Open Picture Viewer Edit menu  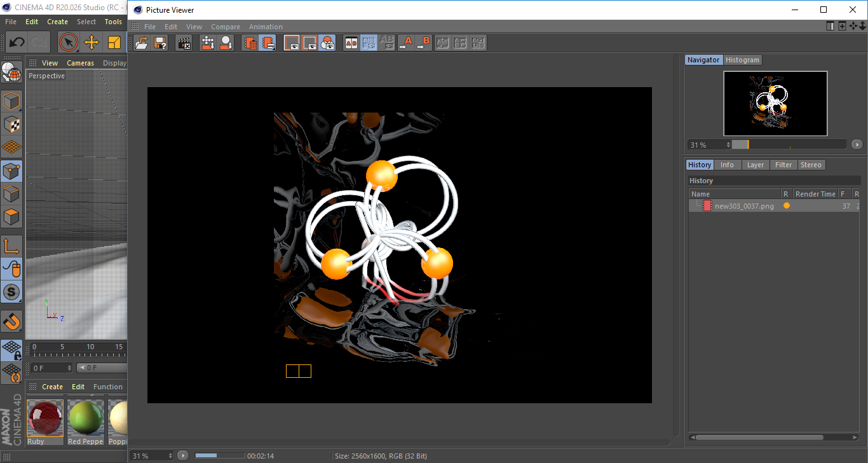pyautogui.click(x=171, y=27)
